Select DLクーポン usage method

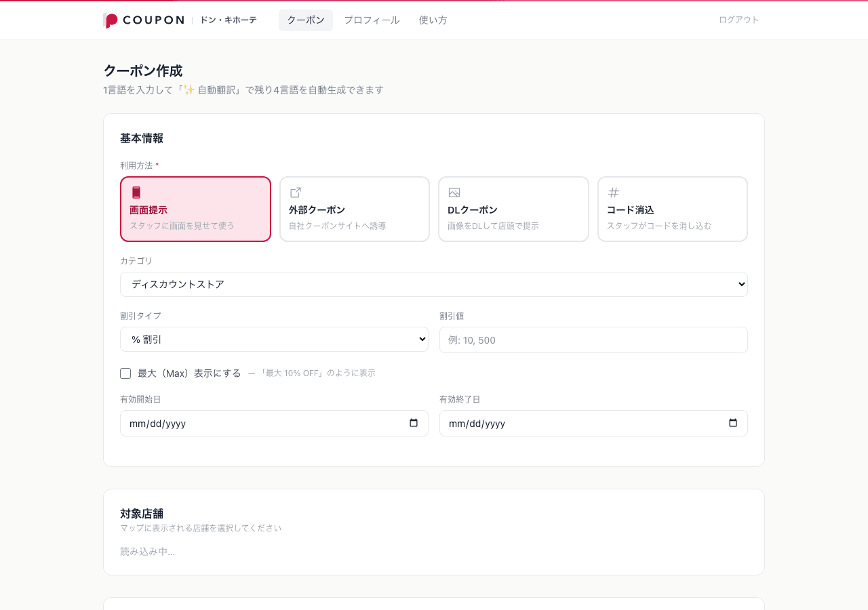(513, 209)
